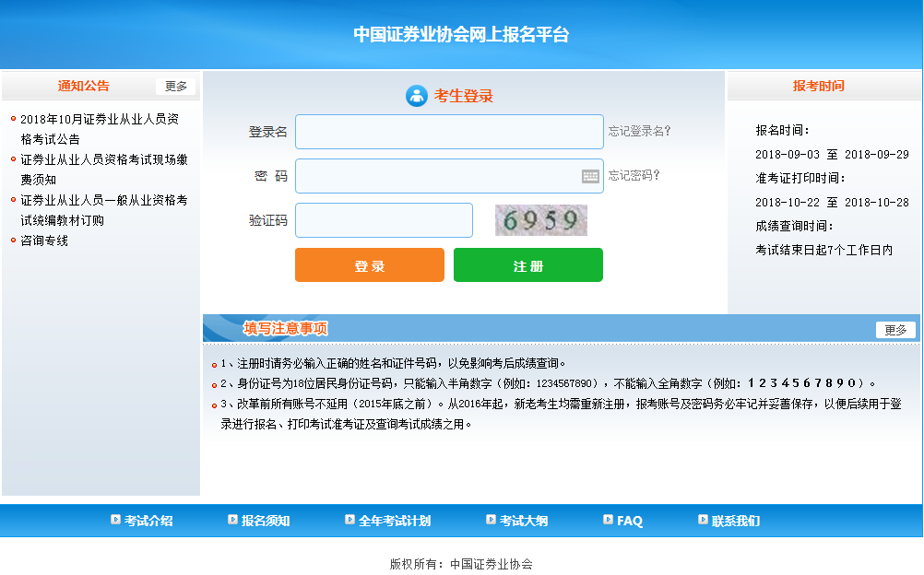This screenshot has width=924, height=575.
Task: Click the keyboard icon in the 密码 field
Action: [588, 175]
